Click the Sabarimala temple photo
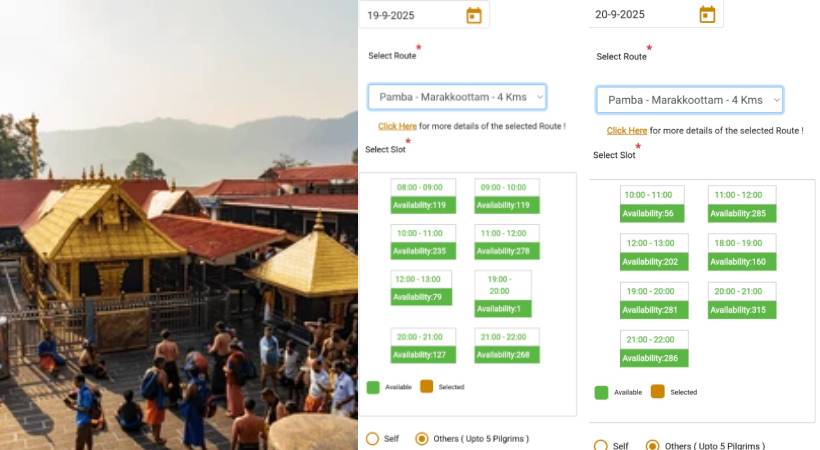Image resolution: width=820 pixels, height=450 pixels. tap(179, 225)
